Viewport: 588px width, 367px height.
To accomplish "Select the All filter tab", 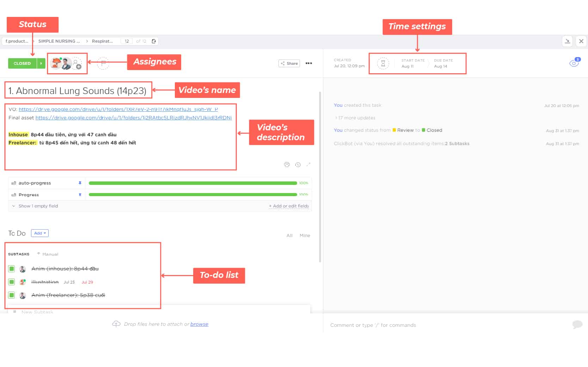I will click(x=289, y=235).
